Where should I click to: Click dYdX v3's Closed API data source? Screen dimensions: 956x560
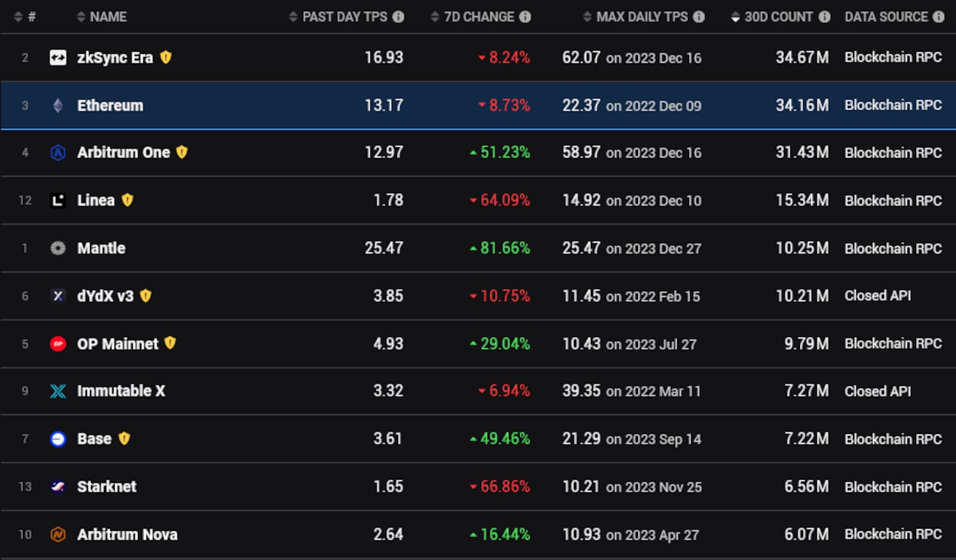coord(878,296)
